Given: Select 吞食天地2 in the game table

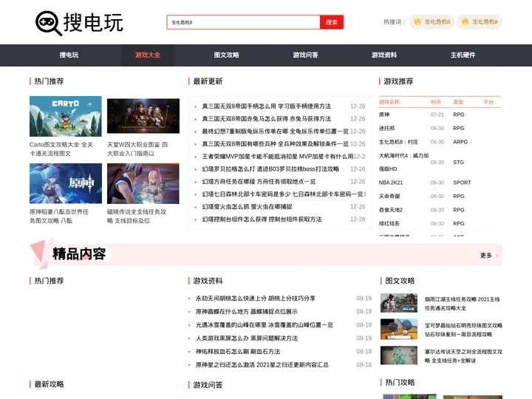Looking at the screenshot, I should point(391,210).
